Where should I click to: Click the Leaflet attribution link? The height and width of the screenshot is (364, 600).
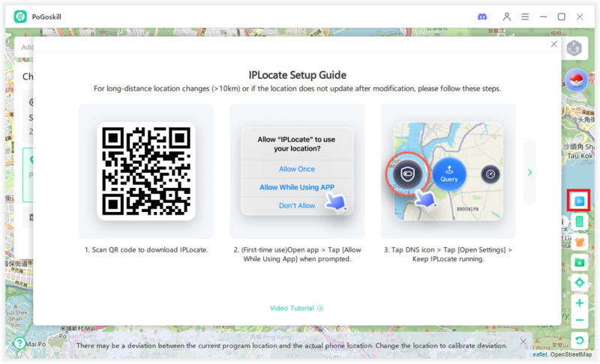pos(539,354)
